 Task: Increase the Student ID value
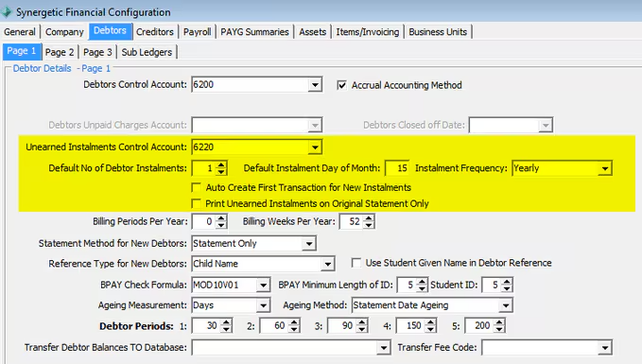click(x=507, y=282)
